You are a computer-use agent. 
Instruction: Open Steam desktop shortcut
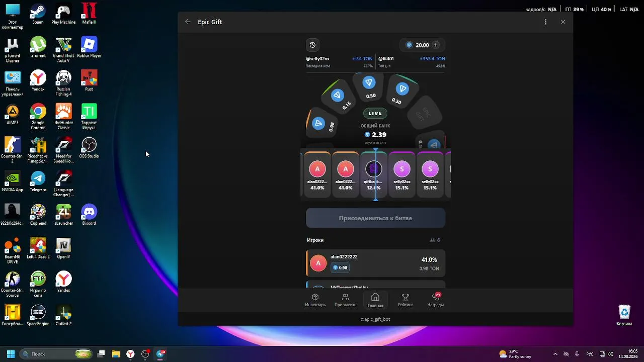(38, 14)
